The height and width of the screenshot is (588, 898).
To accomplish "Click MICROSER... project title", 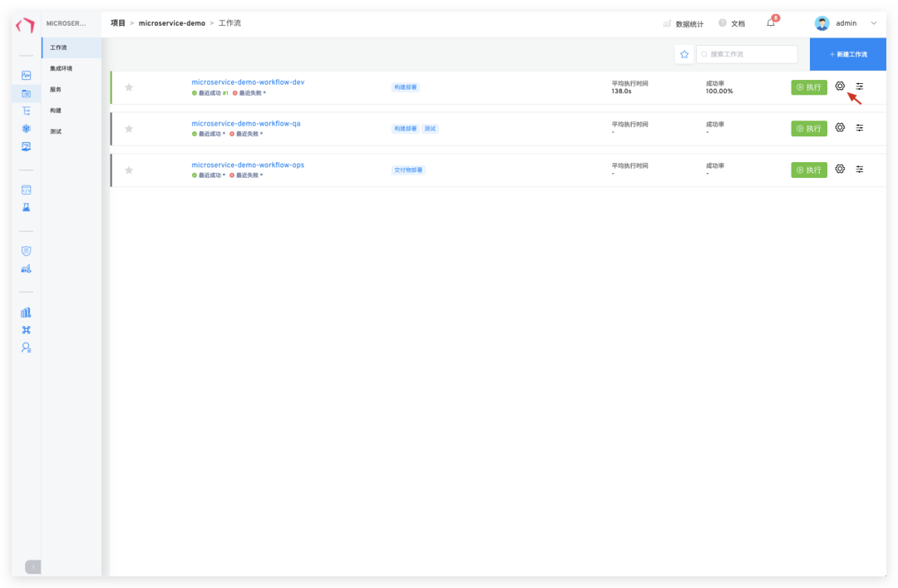I will pyautogui.click(x=66, y=23).
